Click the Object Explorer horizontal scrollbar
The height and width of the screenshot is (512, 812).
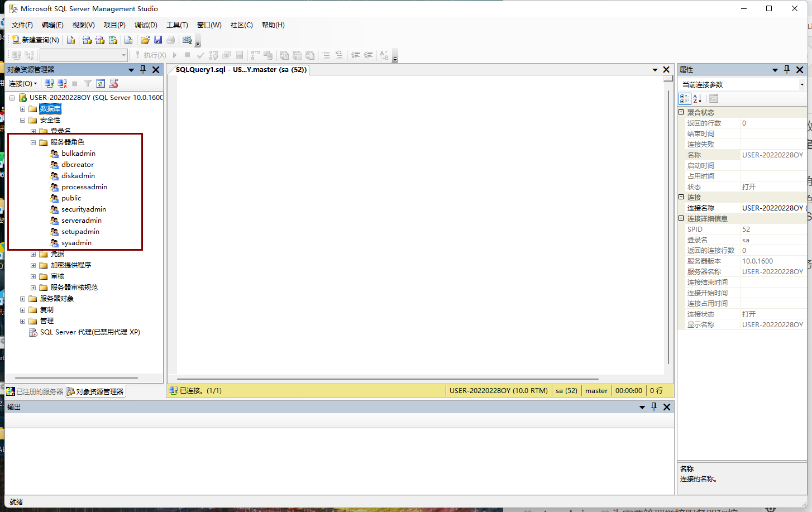coord(77,378)
